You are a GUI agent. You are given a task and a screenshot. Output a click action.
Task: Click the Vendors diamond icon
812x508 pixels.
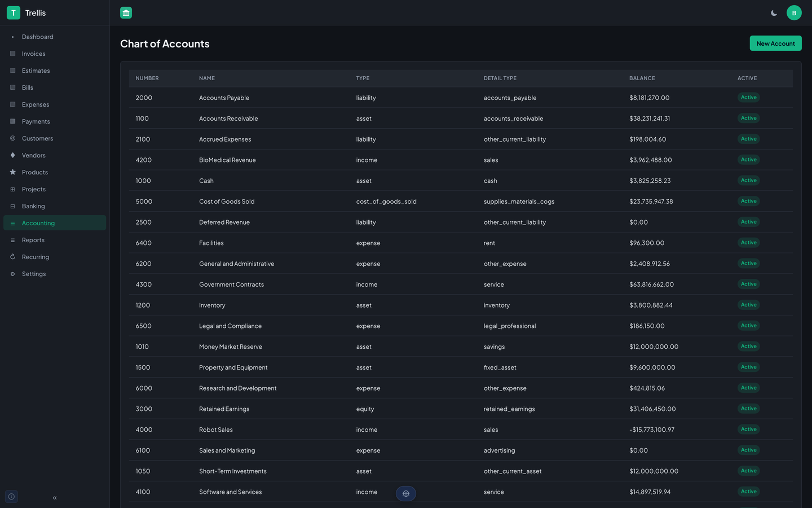point(13,155)
